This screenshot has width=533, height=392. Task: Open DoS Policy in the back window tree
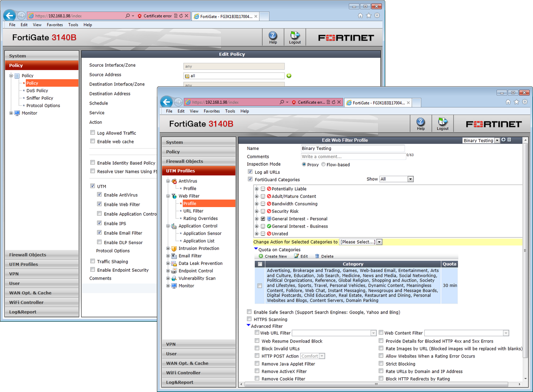pyautogui.click(x=37, y=91)
